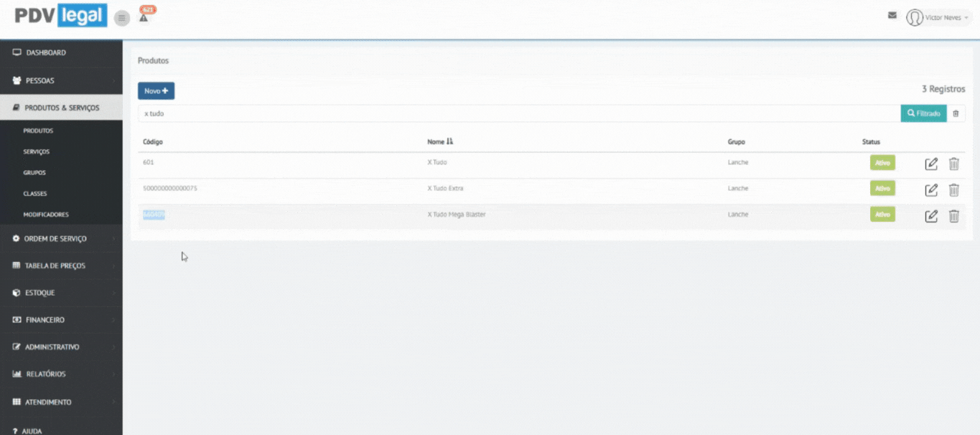The width and height of the screenshot is (980, 435).
Task: Toggle Ativo status for X Tudo Mega Blaster
Action: pos(882,214)
